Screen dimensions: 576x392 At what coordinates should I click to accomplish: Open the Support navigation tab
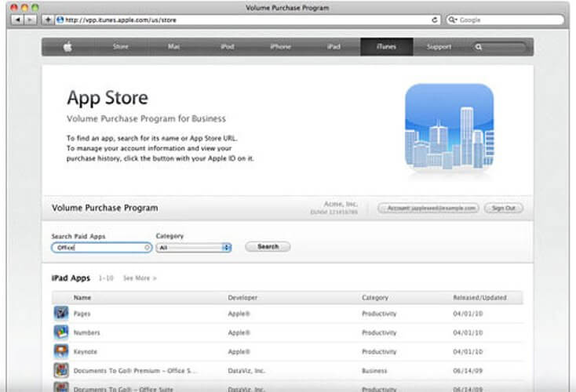click(439, 46)
